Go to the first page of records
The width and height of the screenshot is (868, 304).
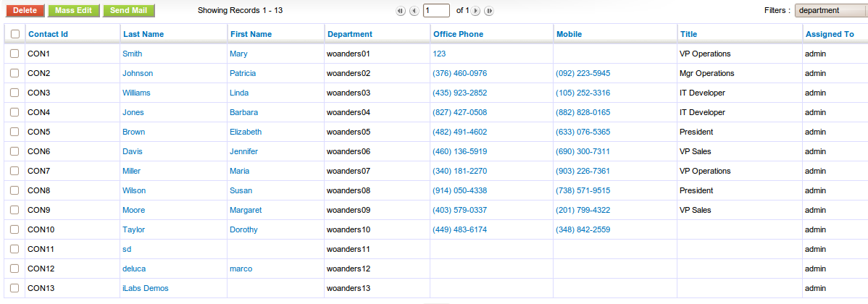(x=401, y=11)
